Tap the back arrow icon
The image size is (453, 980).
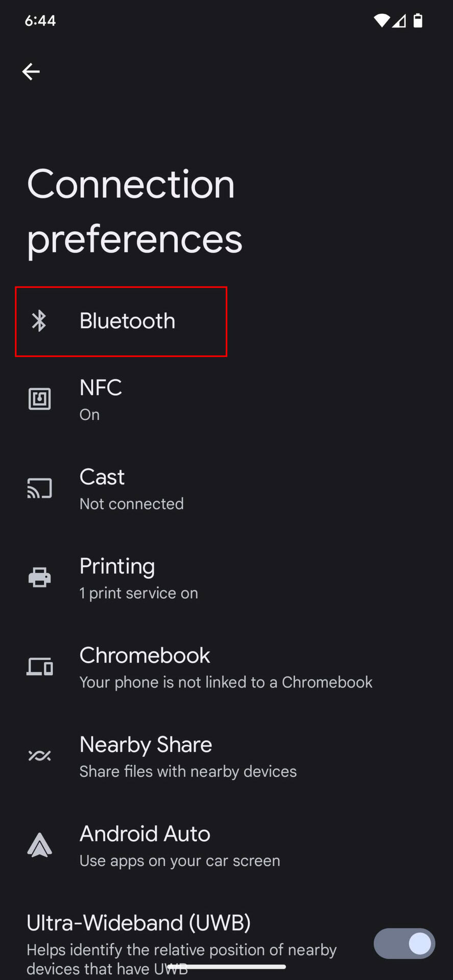(31, 71)
